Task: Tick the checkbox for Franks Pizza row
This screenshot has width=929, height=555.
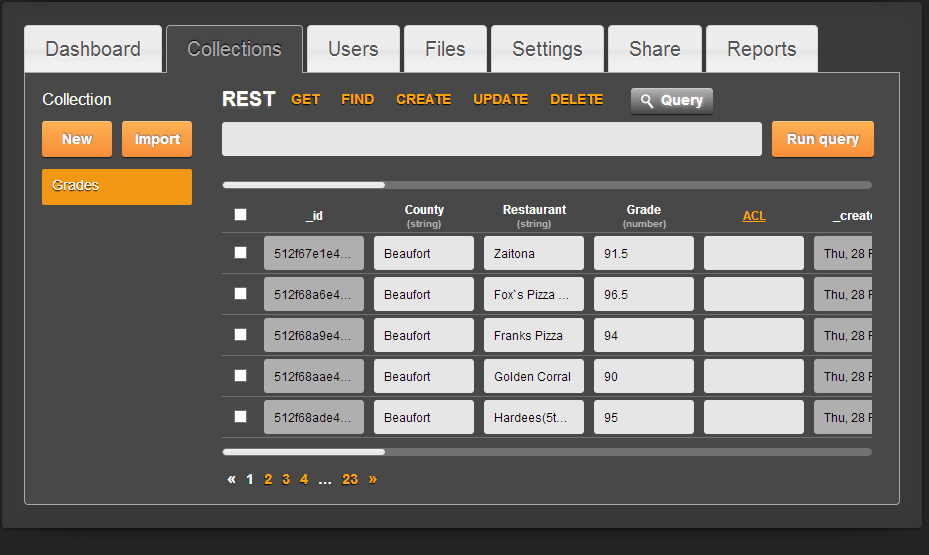Action: pos(240,335)
